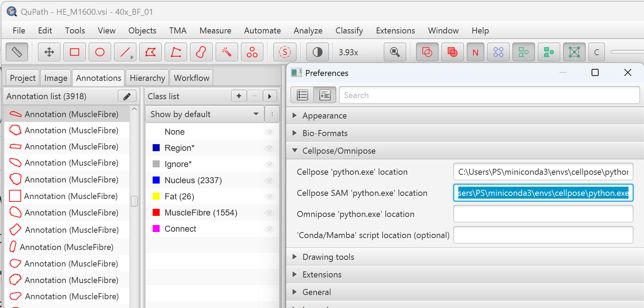Select the Wand tool
This screenshot has height=308, width=644.
coord(227,52)
